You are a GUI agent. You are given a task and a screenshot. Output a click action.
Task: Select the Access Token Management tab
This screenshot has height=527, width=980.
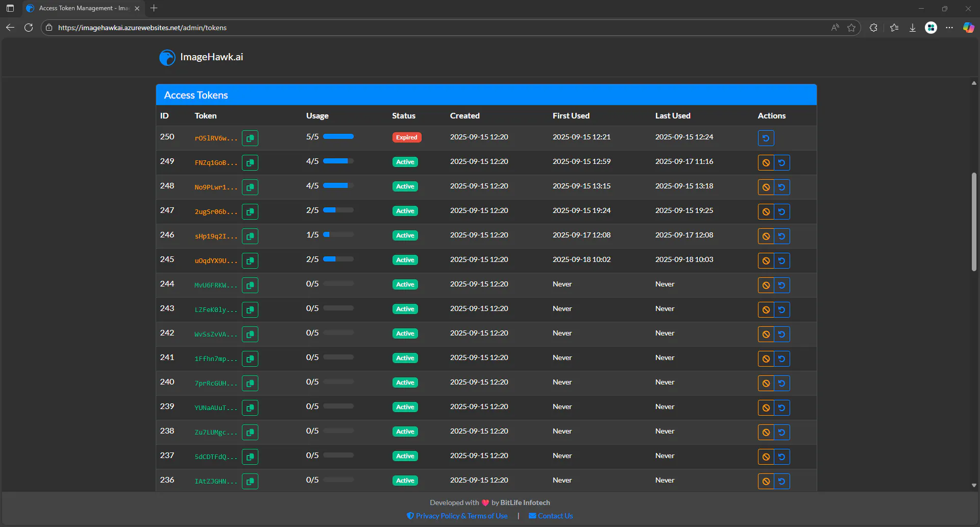point(83,8)
